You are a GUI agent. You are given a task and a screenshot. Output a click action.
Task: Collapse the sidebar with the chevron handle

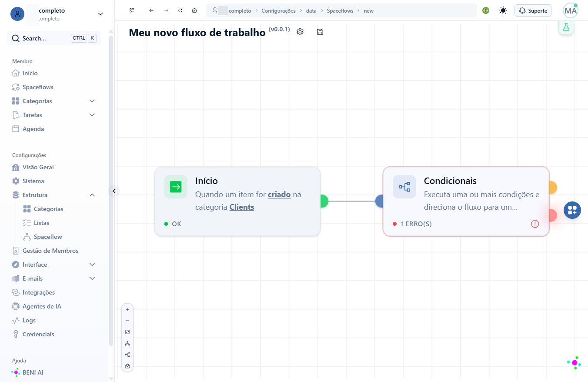click(x=114, y=191)
